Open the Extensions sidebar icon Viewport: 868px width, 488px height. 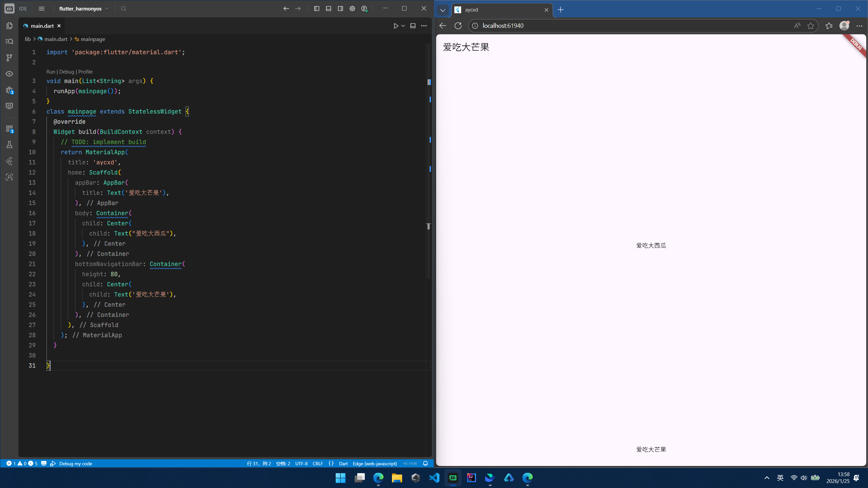point(9,129)
